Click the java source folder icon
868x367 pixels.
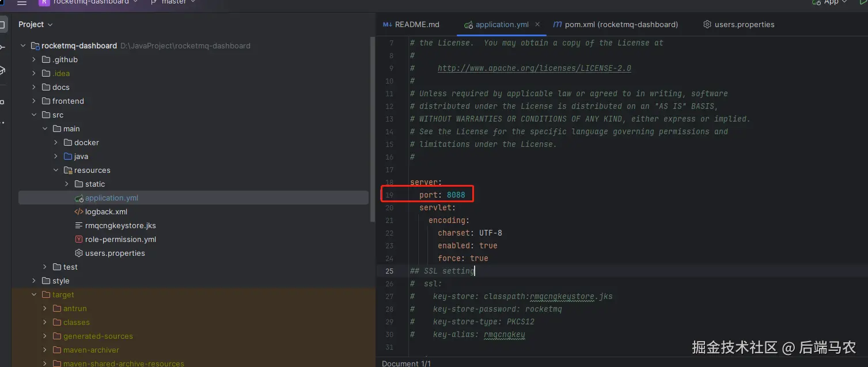click(68, 157)
